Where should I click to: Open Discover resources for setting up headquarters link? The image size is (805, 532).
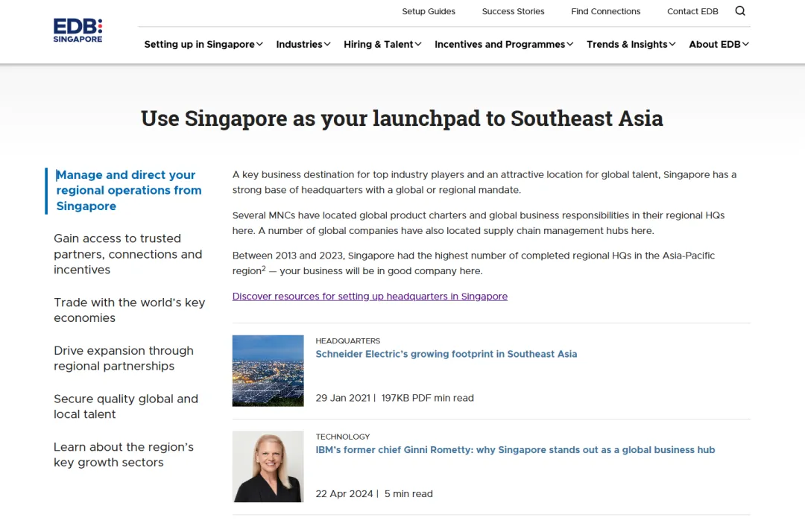tap(370, 297)
